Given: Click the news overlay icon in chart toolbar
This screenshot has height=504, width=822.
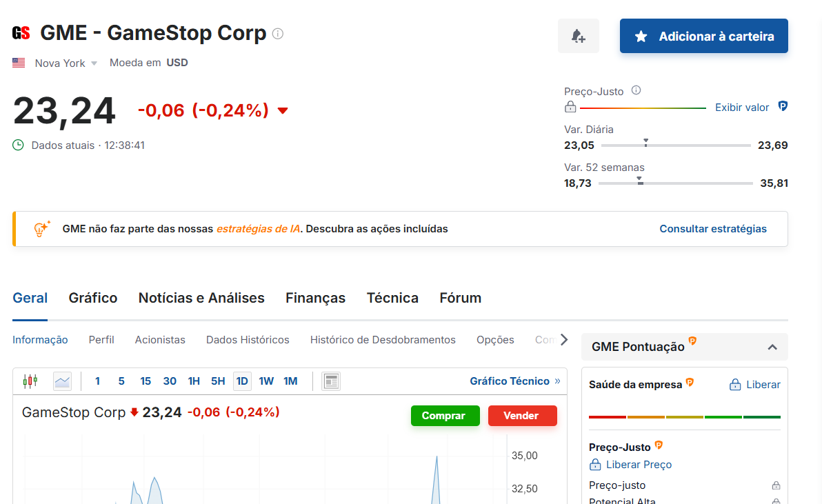Looking at the screenshot, I should click(331, 381).
